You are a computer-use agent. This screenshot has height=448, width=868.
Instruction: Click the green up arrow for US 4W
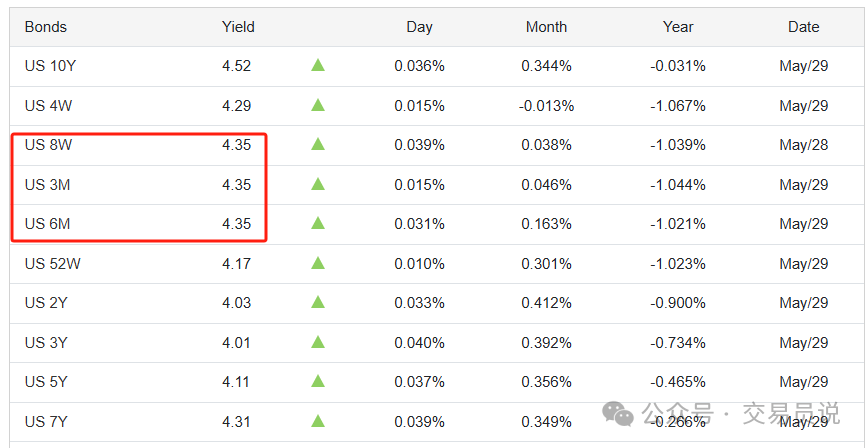[318, 105]
